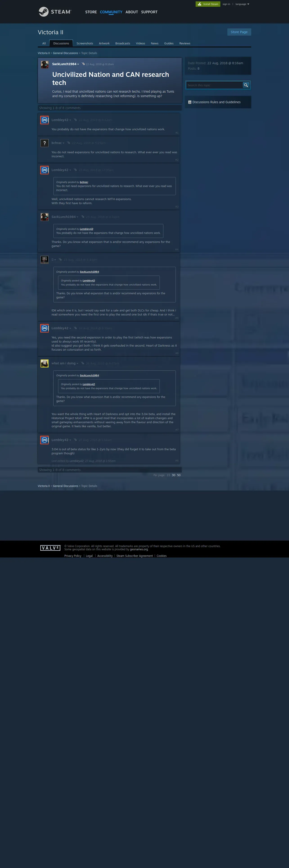Image resolution: width=289 pixels, height=868 pixels.
Task: Click the magnifier search icon
Action: 246,85
